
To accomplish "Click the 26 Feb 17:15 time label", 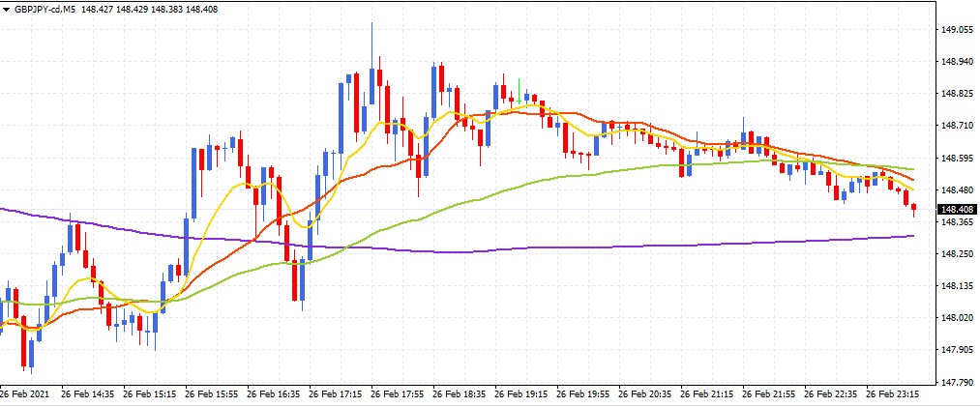I will pos(336,394).
